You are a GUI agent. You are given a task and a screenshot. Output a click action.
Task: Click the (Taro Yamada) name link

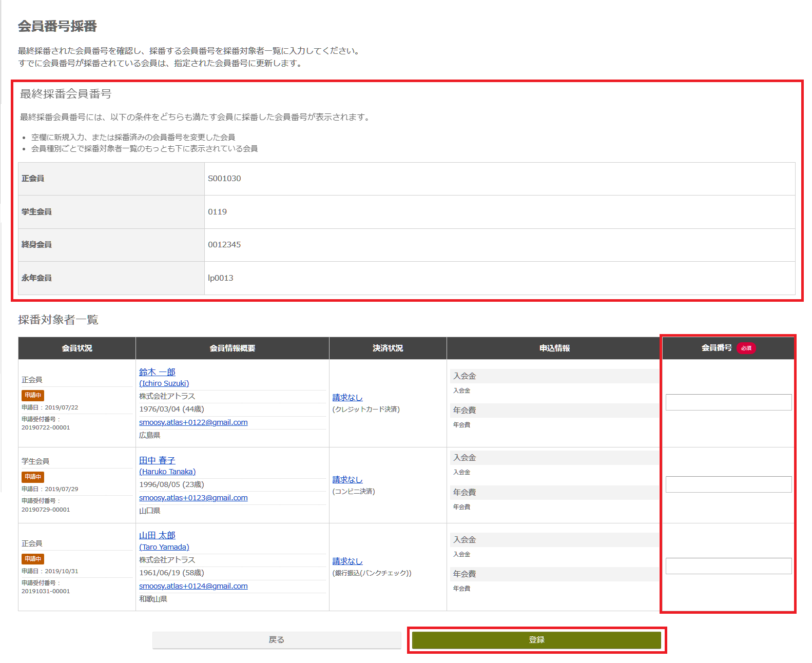pyautogui.click(x=164, y=547)
